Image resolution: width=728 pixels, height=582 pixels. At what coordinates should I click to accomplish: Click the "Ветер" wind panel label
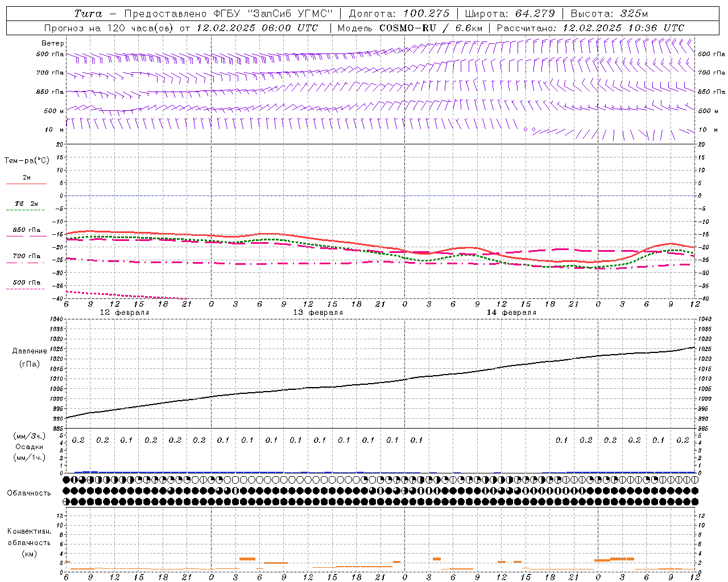click(x=53, y=43)
